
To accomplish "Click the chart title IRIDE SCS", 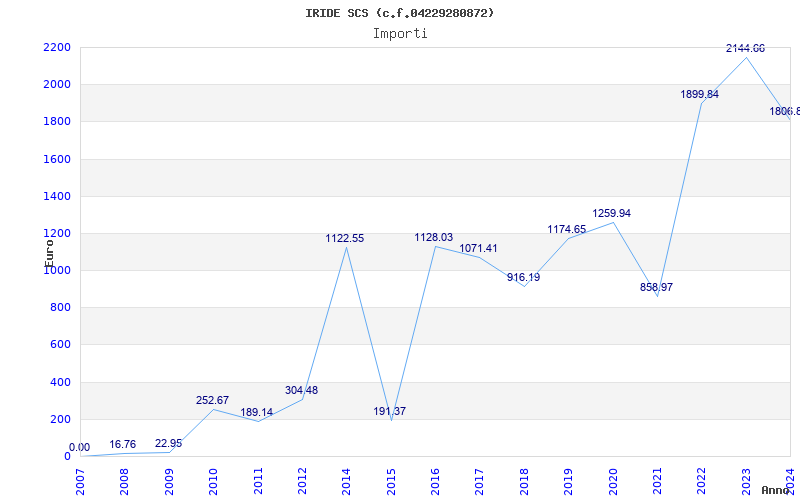I will 399,13.
